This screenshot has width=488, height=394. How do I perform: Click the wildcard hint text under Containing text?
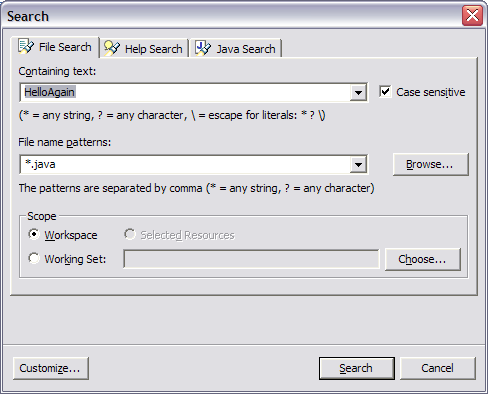click(x=172, y=115)
